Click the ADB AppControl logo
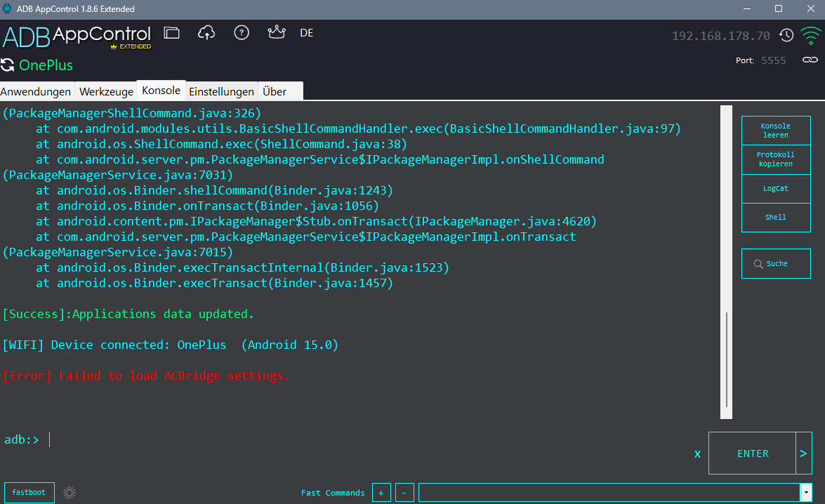 [x=77, y=37]
